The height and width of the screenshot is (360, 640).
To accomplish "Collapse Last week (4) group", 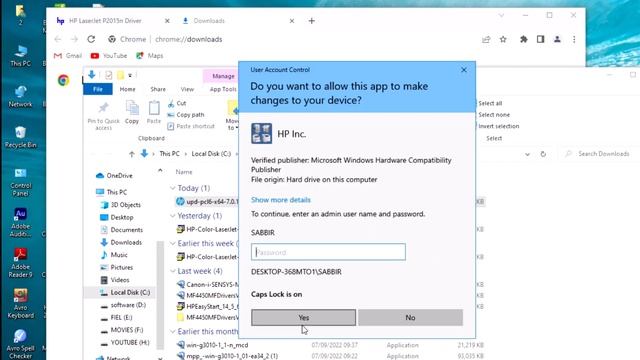I will coord(172,271).
